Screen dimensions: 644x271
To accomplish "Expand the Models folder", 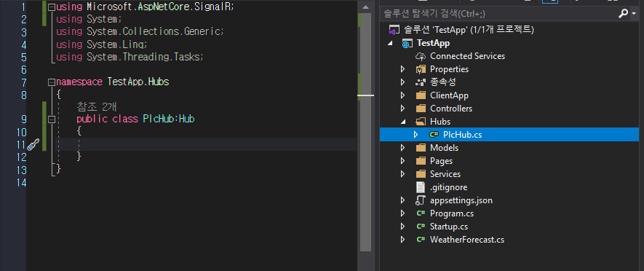I will 403,148.
